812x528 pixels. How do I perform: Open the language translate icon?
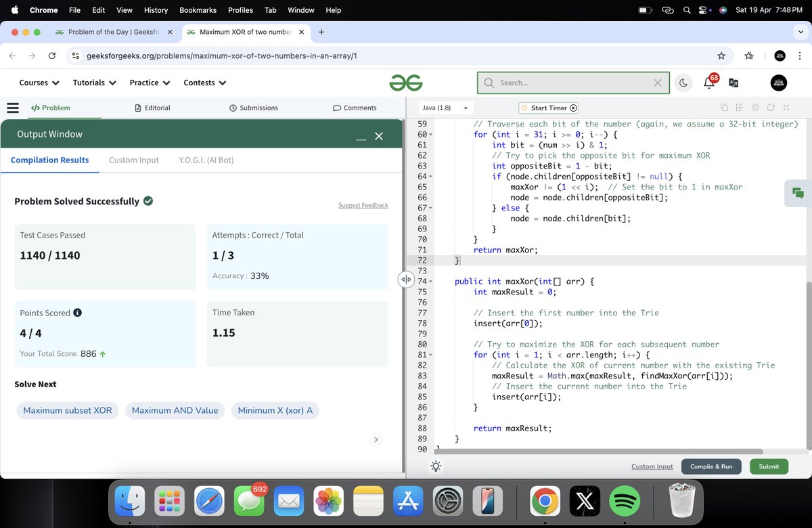tap(734, 83)
